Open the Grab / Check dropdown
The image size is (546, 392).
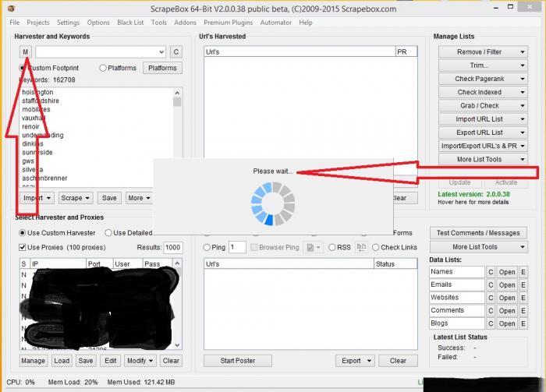(x=483, y=106)
